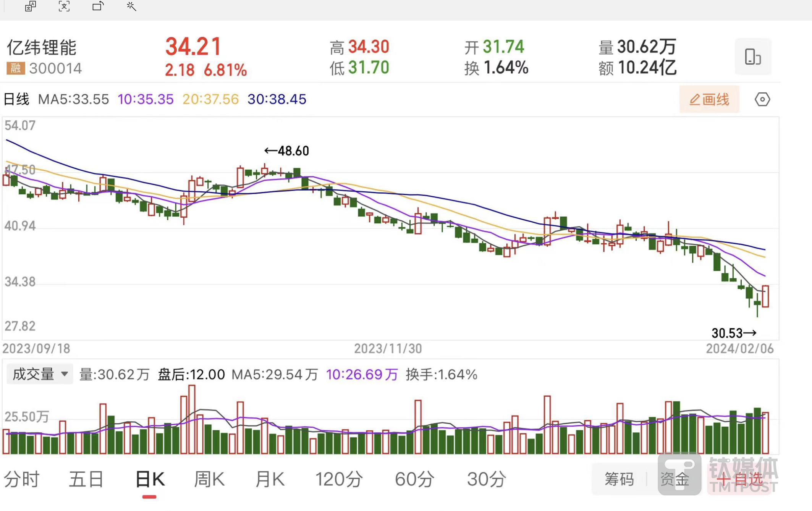Image resolution: width=812 pixels, height=511 pixels.
Task: Click the hexagon chart settings icon
Action: tap(762, 99)
